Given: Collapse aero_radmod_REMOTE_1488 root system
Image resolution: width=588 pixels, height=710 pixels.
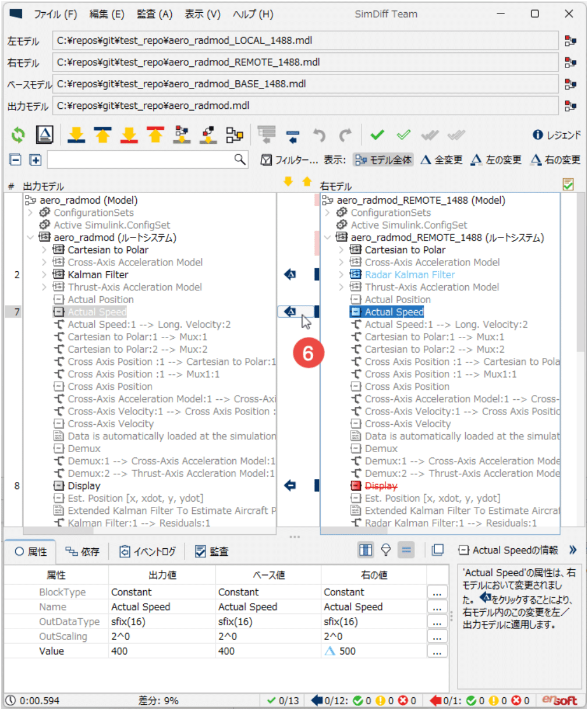Looking at the screenshot, I should click(x=327, y=237).
